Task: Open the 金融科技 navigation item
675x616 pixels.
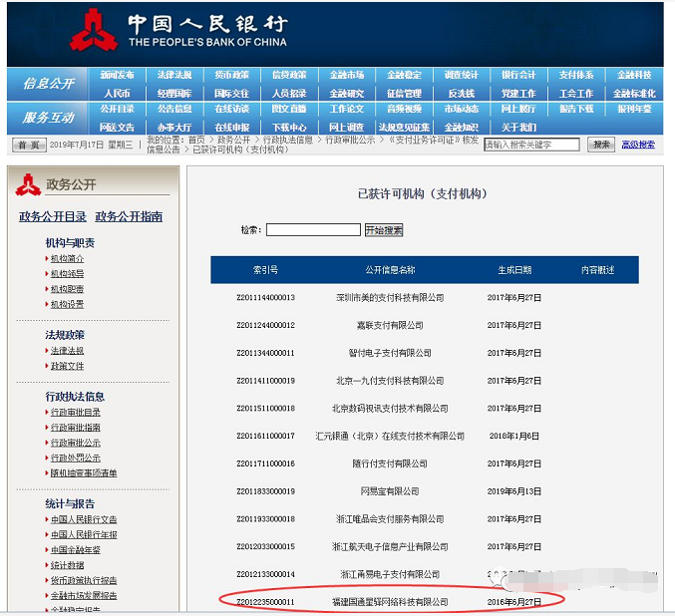Action: [x=634, y=75]
